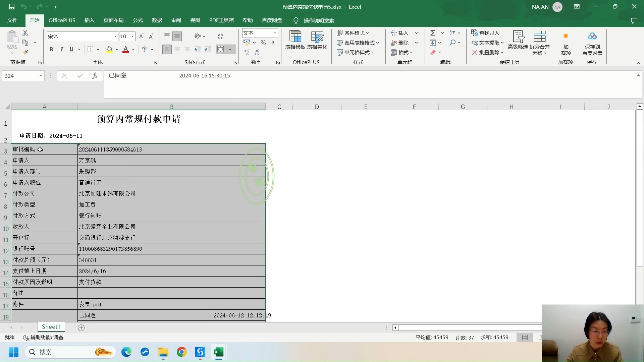Viewport: 644px width, 362px height.
Task: Toggle align text right
Action: click(187, 49)
